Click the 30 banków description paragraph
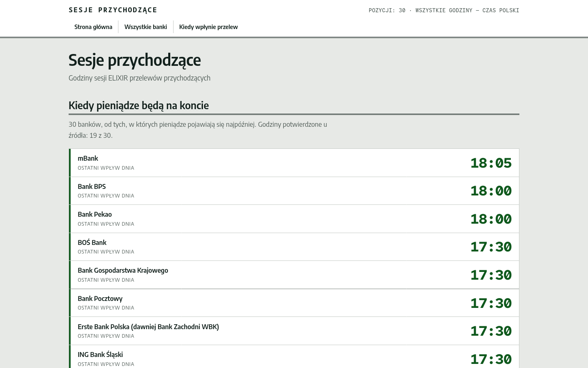The image size is (588, 368). pos(198,130)
